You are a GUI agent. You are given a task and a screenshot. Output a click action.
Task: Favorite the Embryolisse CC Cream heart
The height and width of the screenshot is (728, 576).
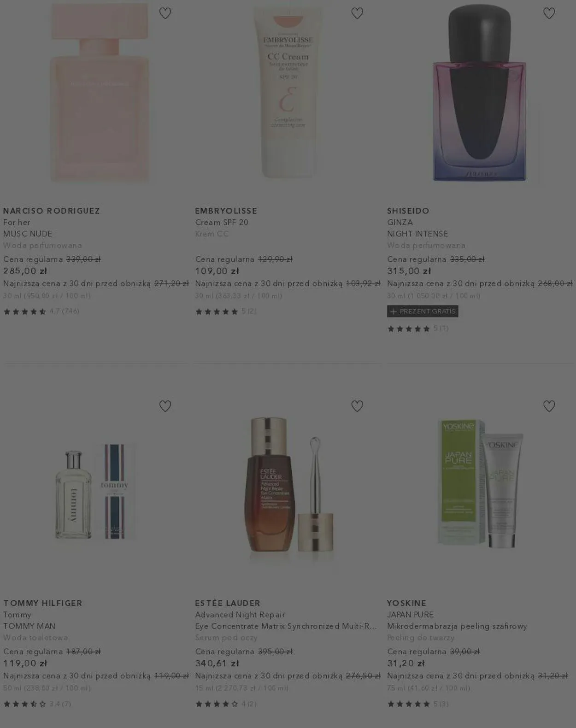click(x=357, y=13)
